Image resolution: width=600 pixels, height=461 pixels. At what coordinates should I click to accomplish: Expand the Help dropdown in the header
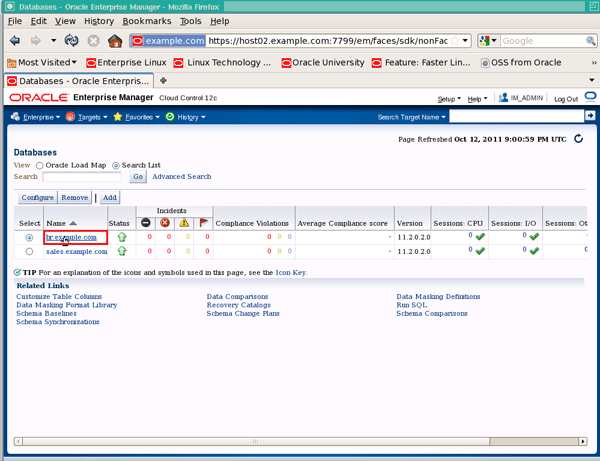point(477,99)
